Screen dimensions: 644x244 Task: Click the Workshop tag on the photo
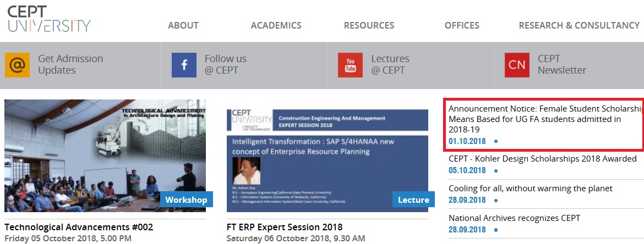[186, 199]
